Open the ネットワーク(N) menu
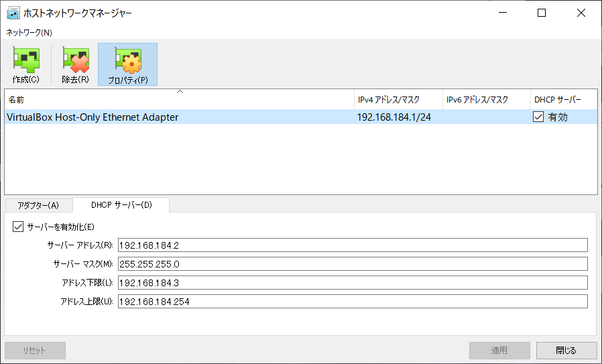 point(29,33)
